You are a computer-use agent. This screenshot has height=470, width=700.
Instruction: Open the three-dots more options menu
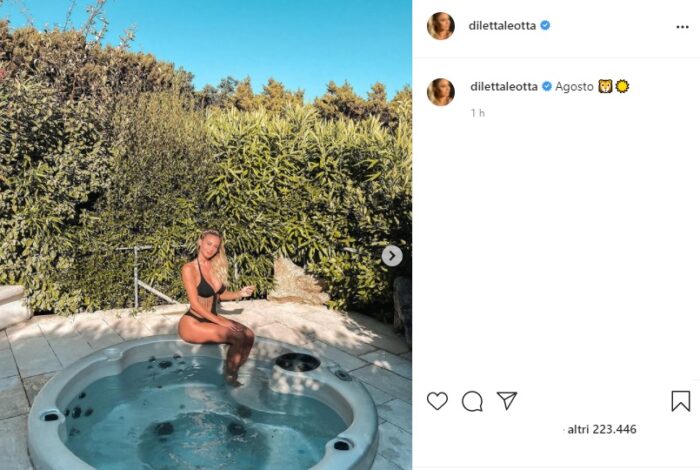682,27
